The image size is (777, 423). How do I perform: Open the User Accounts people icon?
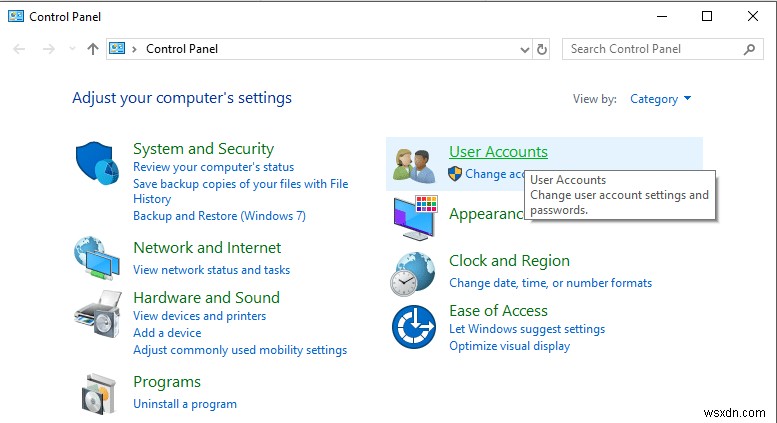pyautogui.click(x=412, y=165)
